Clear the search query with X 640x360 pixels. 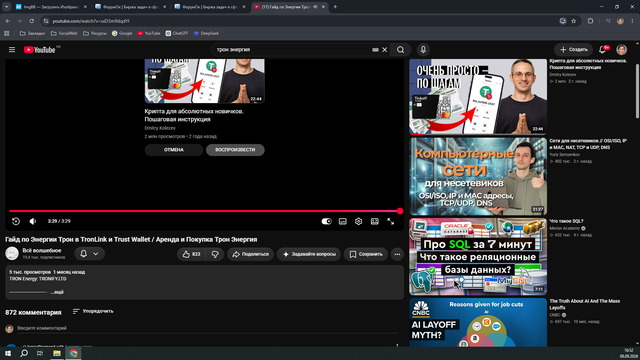pyautogui.click(x=384, y=50)
